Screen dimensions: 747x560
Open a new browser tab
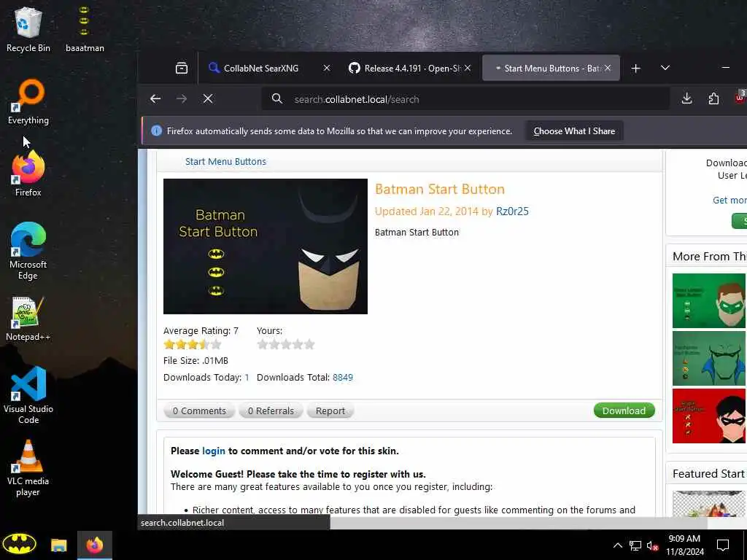coord(635,68)
